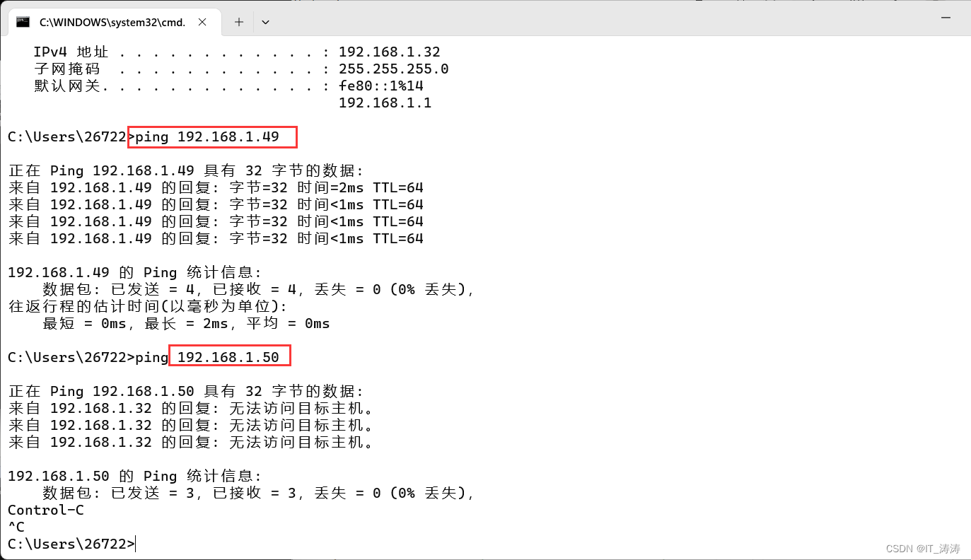
Task: Click the Control-C text line
Action: 46,510
